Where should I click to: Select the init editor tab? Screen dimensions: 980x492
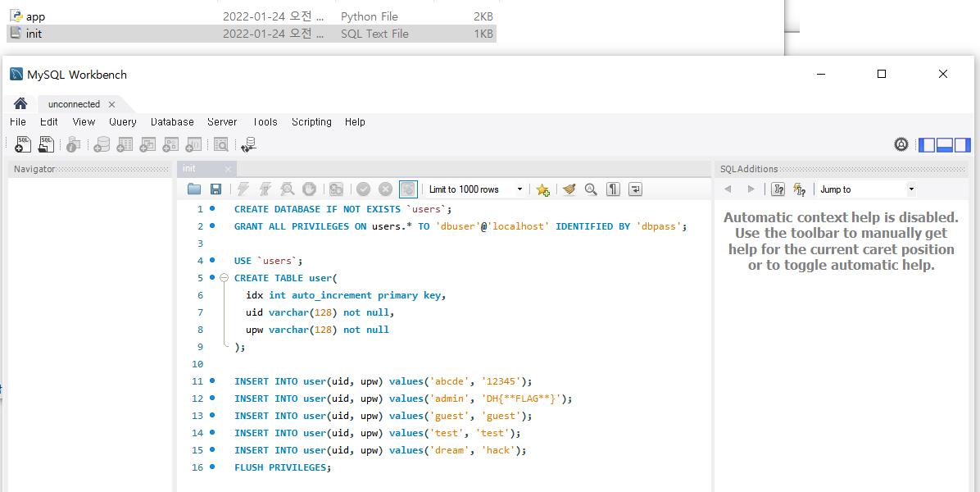coord(189,168)
